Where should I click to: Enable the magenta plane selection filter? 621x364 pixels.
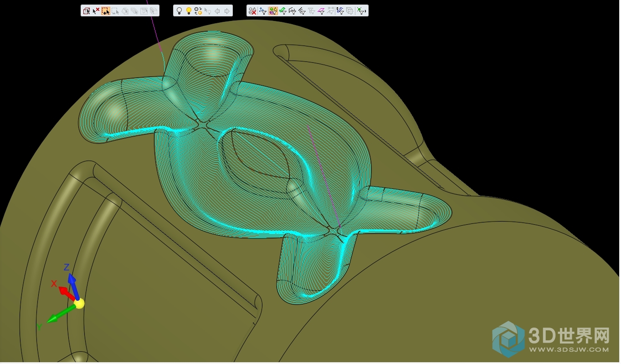click(x=321, y=11)
